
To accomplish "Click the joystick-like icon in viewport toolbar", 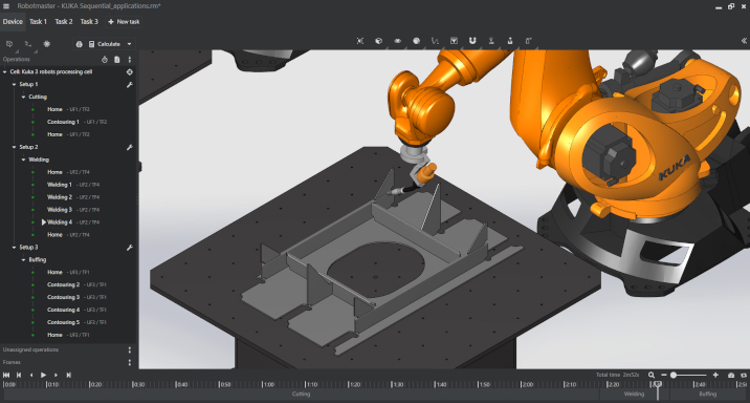I will pos(510,41).
